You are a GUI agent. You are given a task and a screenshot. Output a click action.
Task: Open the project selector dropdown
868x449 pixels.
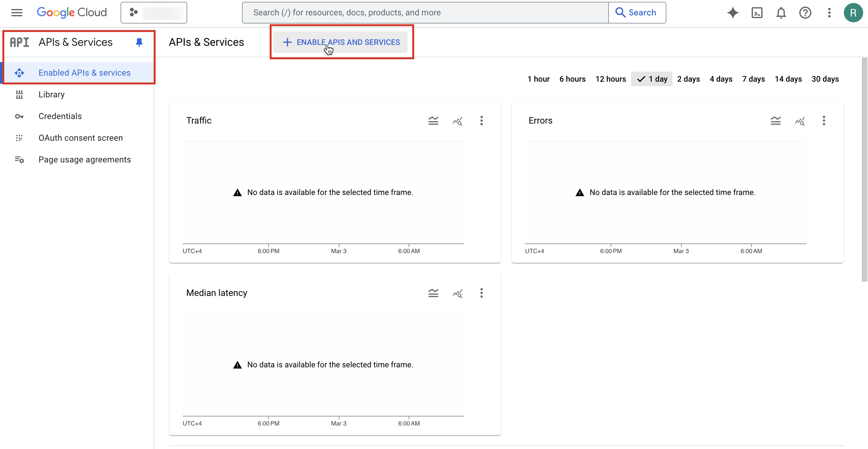(154, 12)
